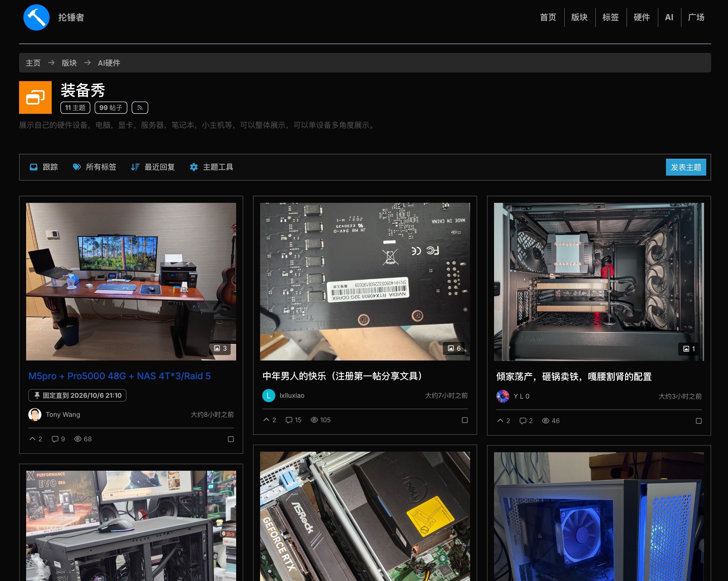Click the 105 views eye icon

tap(314, 420)
